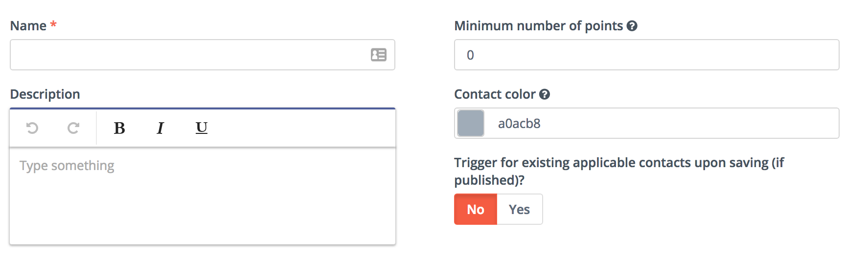Undo the last edit in Description editor
Image resolution: width=868 pixels, height=259 pixels.
click(32, 128)
